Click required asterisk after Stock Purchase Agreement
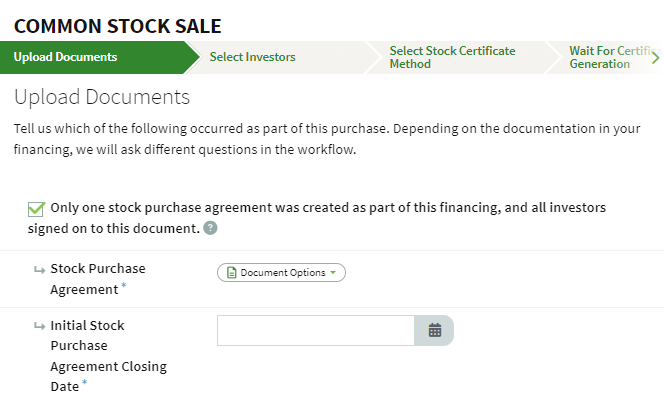 124,287
